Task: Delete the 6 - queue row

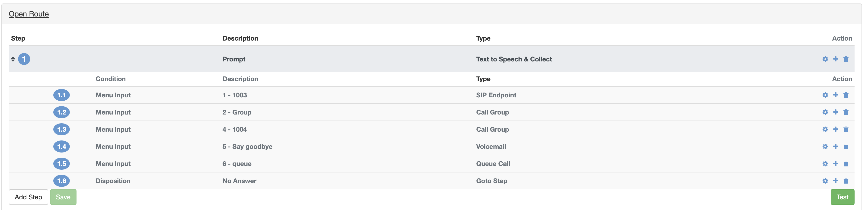Action: point(846,164)
